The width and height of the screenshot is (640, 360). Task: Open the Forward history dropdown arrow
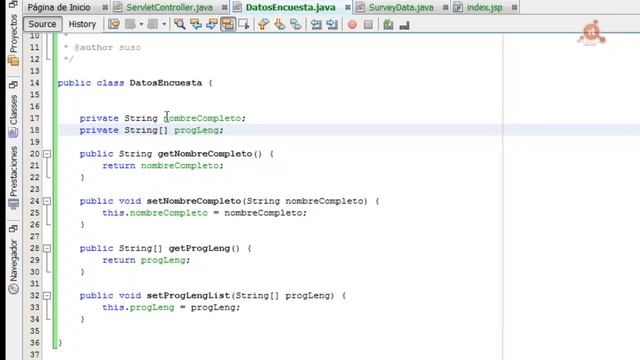(x=164, y=24)
